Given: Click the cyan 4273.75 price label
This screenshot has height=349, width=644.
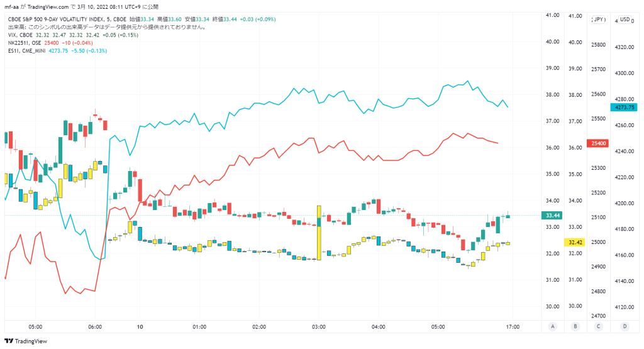Looking at the screenshot, I should (624, 107).
